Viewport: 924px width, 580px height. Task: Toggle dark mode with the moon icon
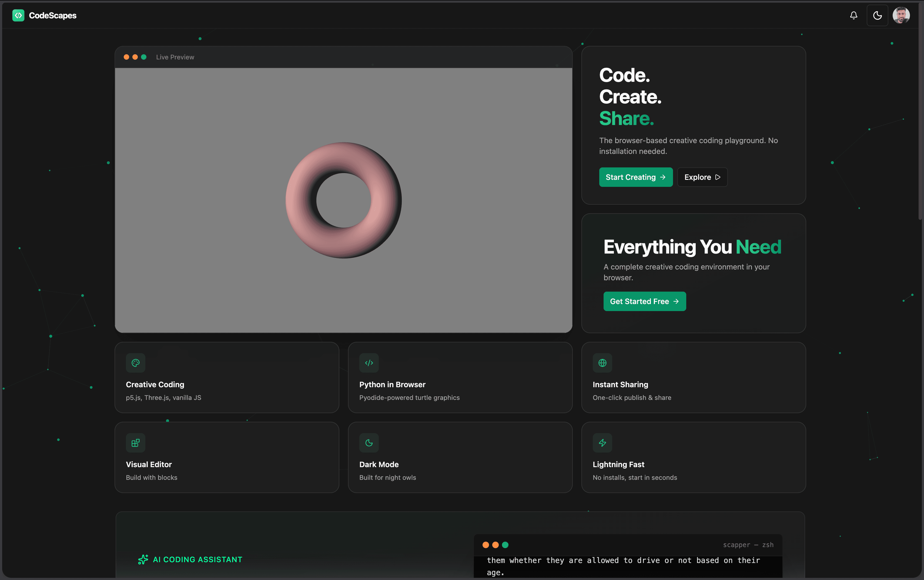pyautogui.click(x=878, y=15)
